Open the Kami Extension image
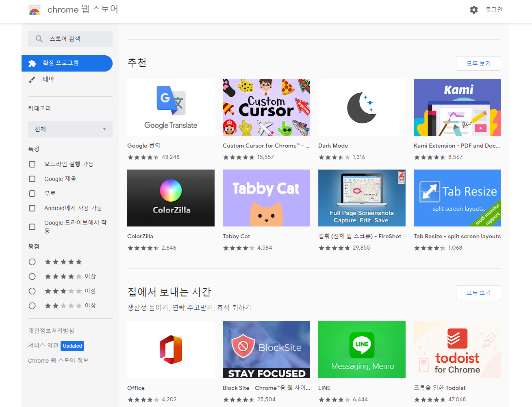The width and height of the screenshot is (532, 407). [x=457, y=107]
